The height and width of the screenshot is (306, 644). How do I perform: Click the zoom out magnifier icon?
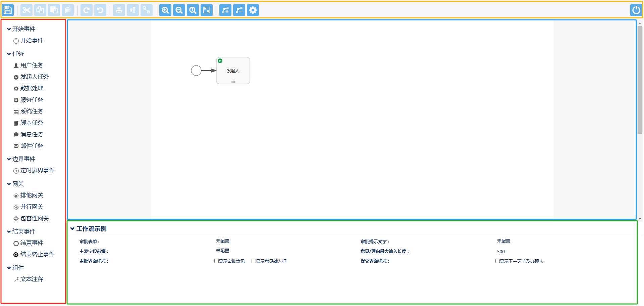[x=179, y=10]
